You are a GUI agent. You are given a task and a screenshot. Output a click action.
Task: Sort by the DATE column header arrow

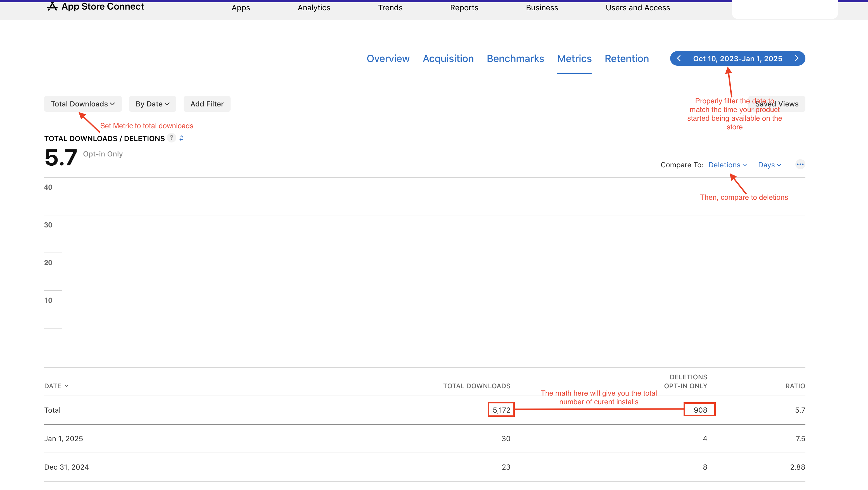click(x=67, y=386)
